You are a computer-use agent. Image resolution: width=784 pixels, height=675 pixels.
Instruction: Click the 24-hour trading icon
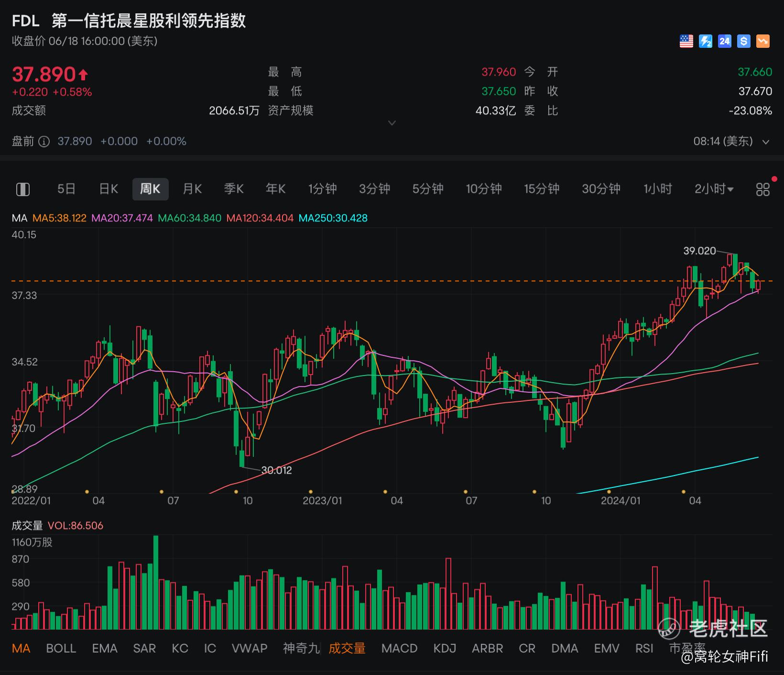point(725,41)
